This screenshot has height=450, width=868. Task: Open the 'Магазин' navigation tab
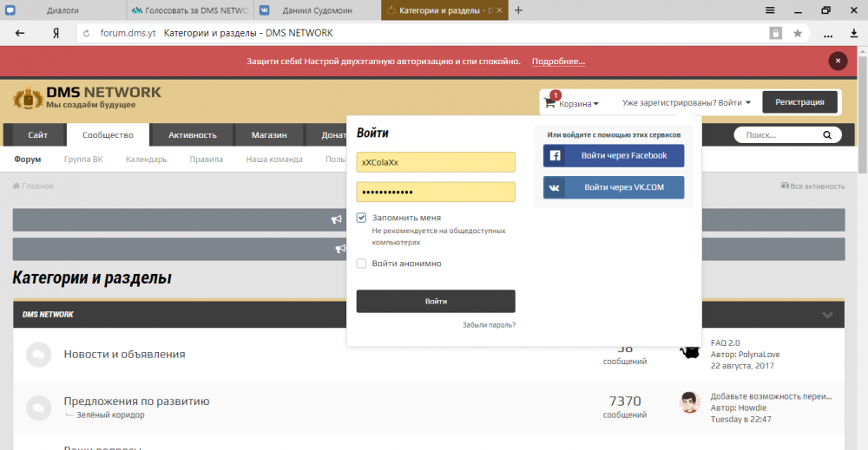coord(269,135)
